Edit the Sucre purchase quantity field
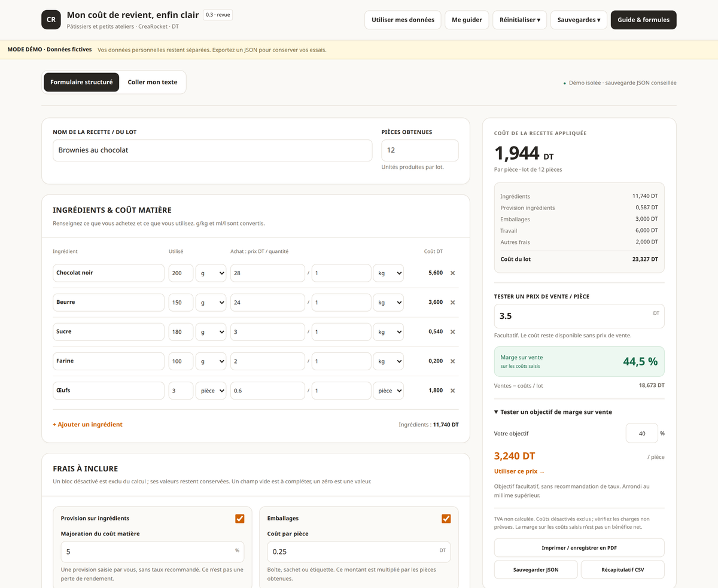 point(342,331)
